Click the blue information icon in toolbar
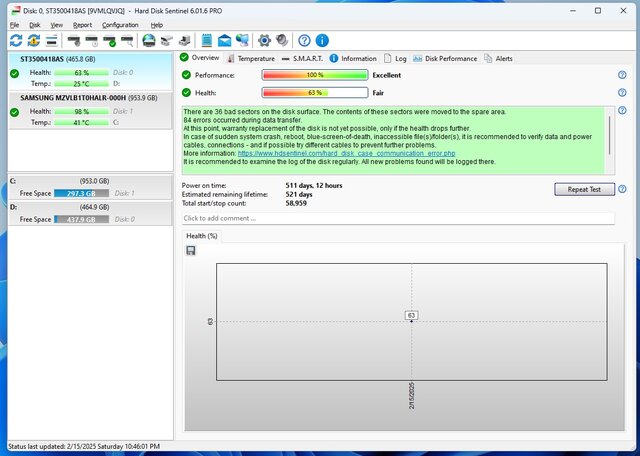This screenshot has width=640, height=456. (x=322, y=41)
